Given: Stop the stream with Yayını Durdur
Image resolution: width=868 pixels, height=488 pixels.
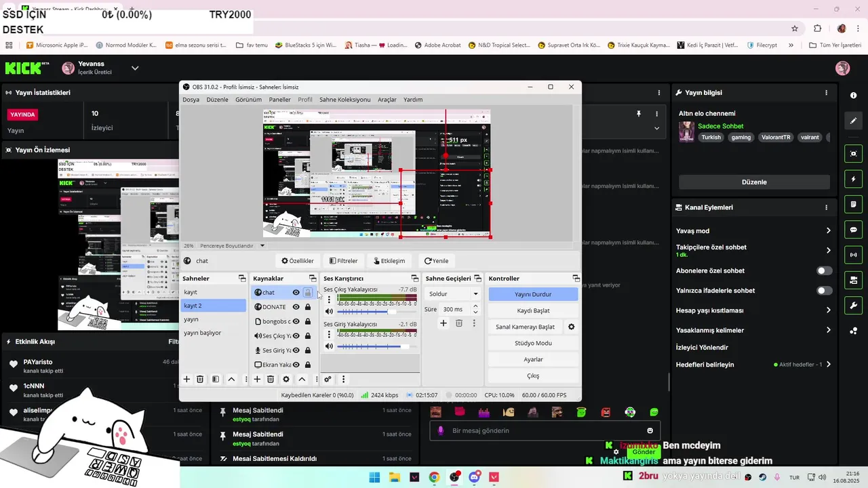Looking at the screenshot, I should 533,294.
